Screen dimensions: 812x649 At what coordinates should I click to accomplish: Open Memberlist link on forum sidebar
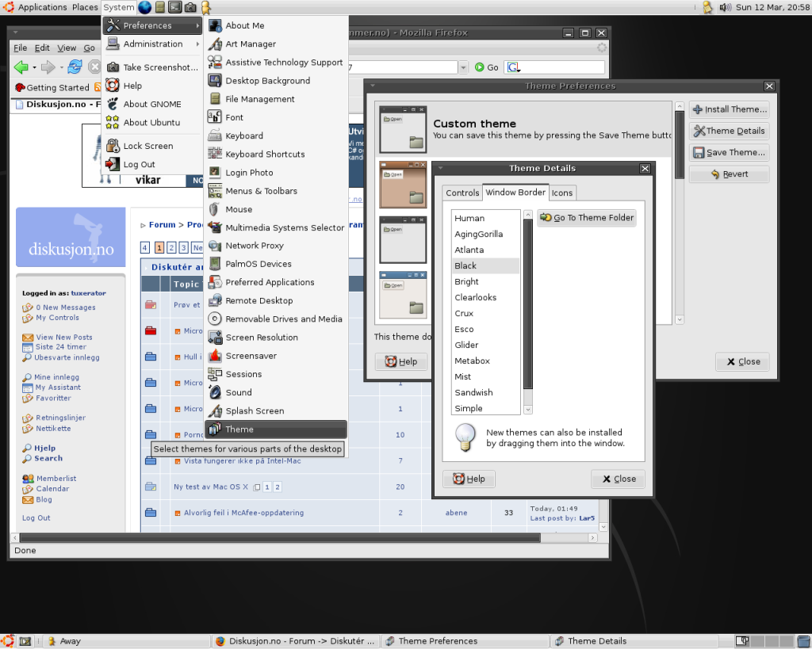click(56, 479)
